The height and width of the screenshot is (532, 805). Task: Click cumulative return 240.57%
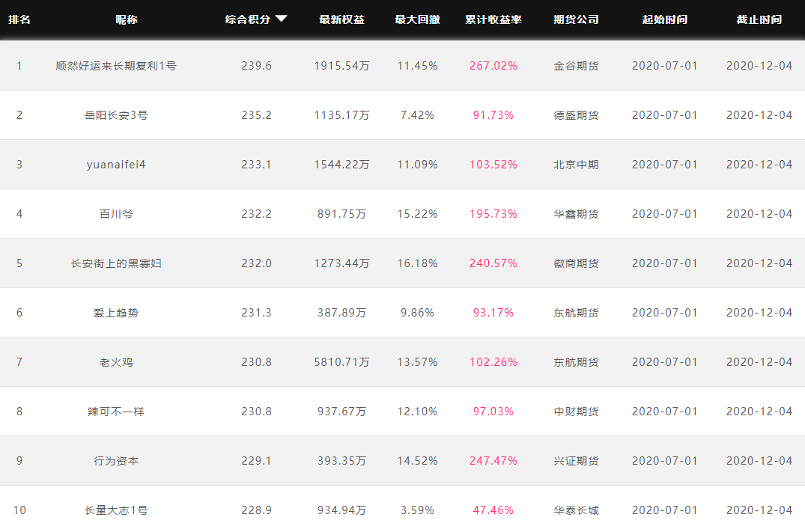[493, 263]
